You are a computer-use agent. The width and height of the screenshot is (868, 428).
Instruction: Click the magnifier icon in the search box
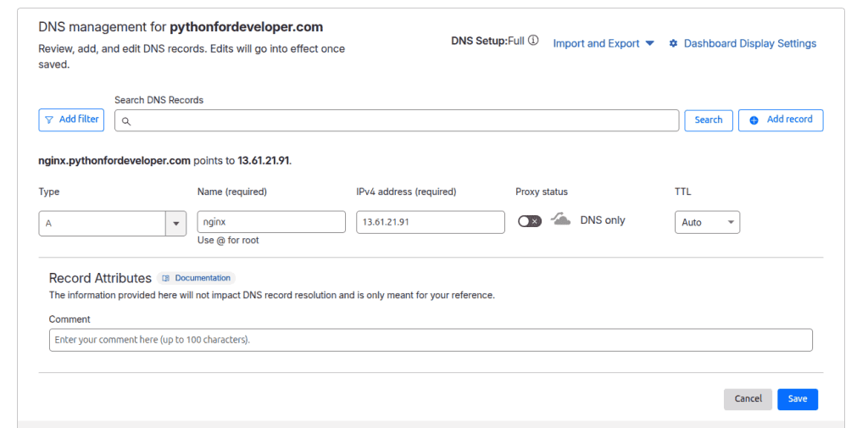pos(126,121)
